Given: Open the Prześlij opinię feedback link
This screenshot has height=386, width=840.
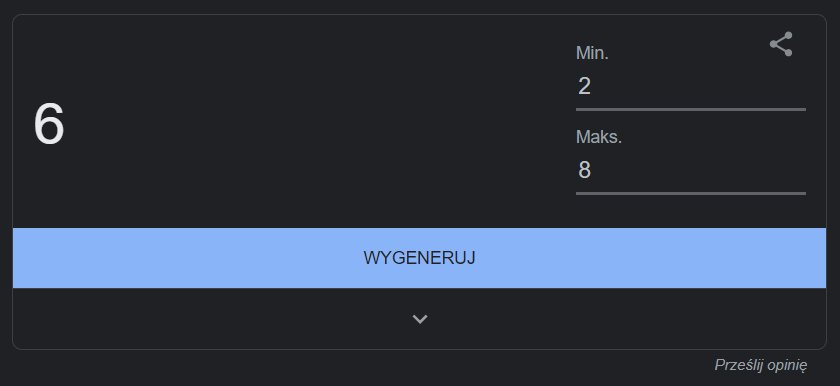Looking at the screenshot, I should click(x=761, y=365).
